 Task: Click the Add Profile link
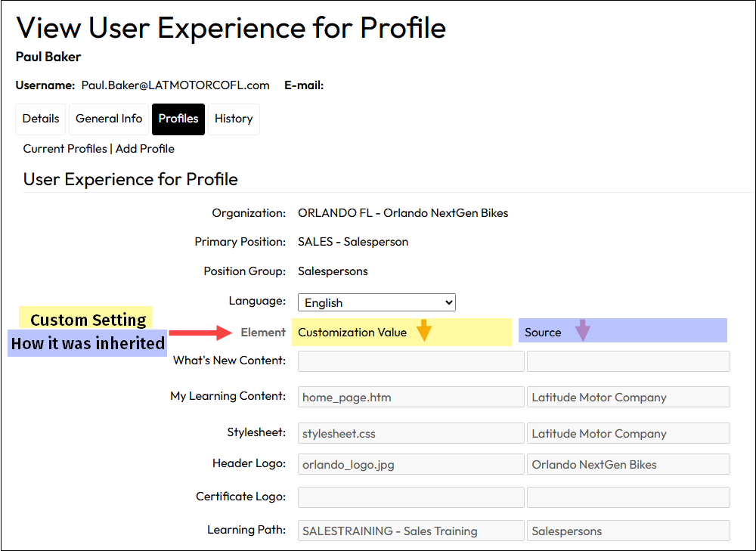click(x=145, y=149)
